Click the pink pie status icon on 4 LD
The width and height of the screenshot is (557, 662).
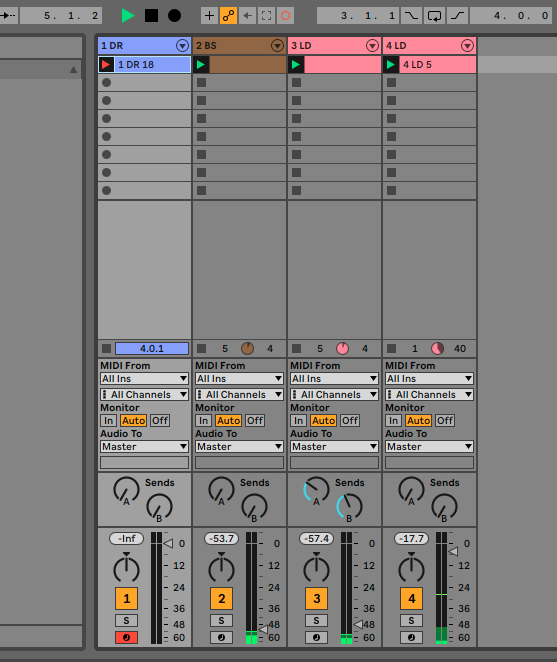pyautogui.click(x=437, y=348)
